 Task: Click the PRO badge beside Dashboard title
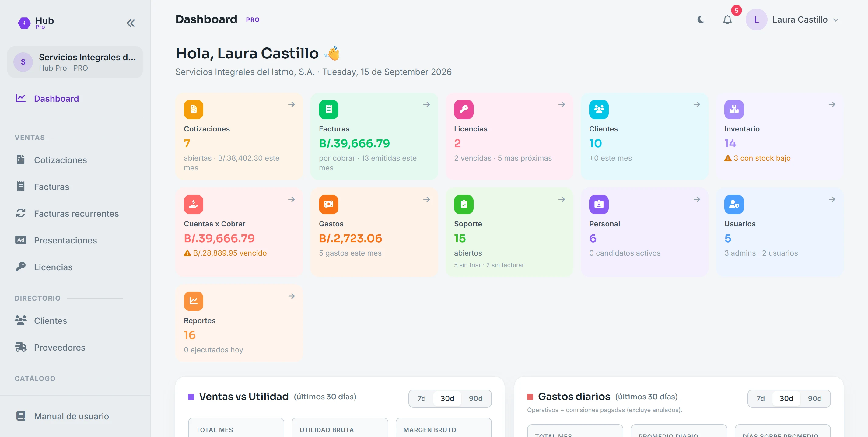click(252, 20)
